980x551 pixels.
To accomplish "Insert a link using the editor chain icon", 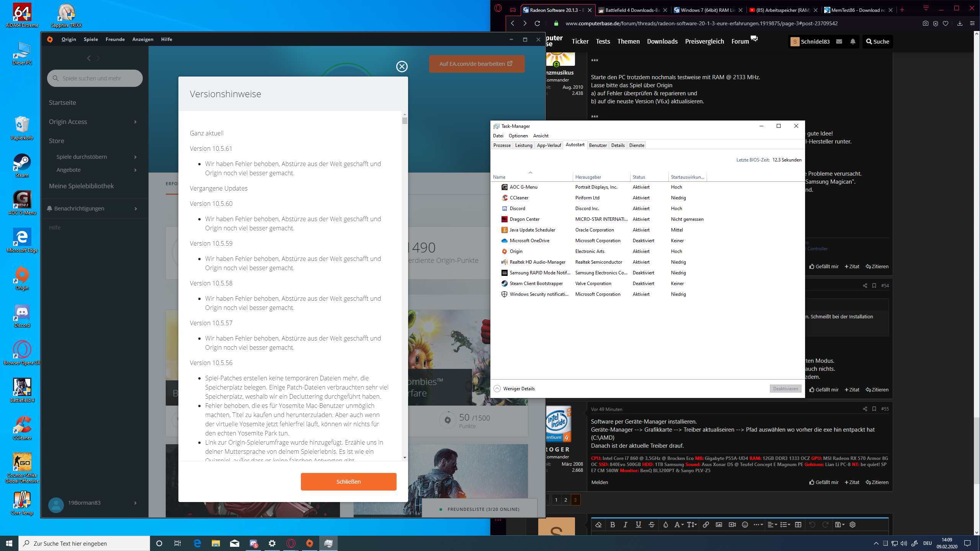I will tap(706, 525).
